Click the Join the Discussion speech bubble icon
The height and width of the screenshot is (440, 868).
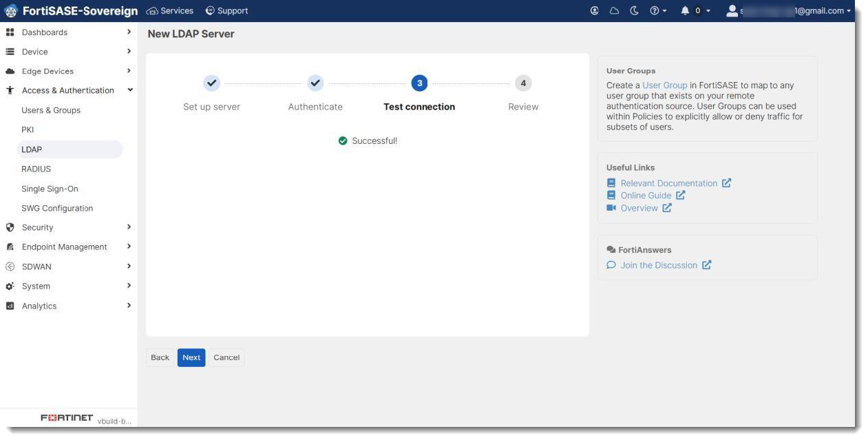click(611, 265)
